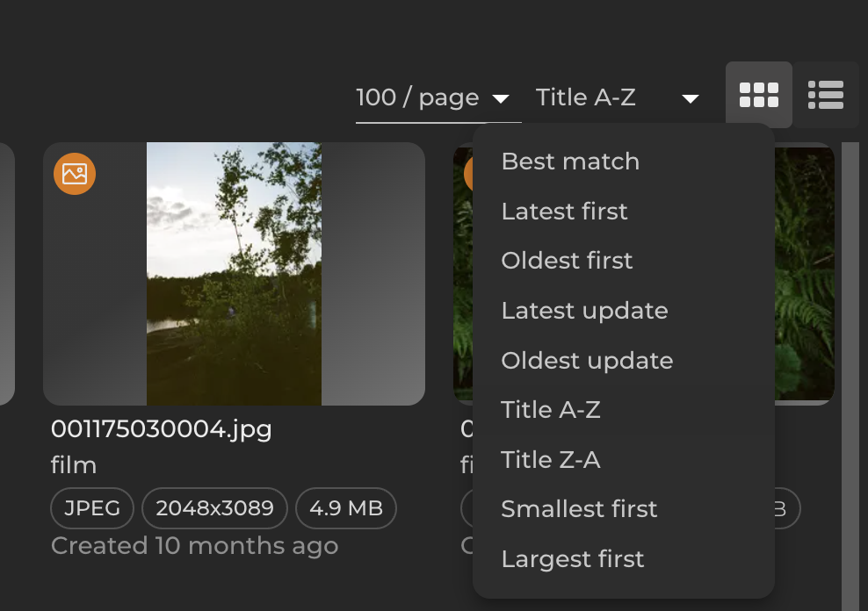
Task: Select the JPEG format chip
Action: click(91, 508)
